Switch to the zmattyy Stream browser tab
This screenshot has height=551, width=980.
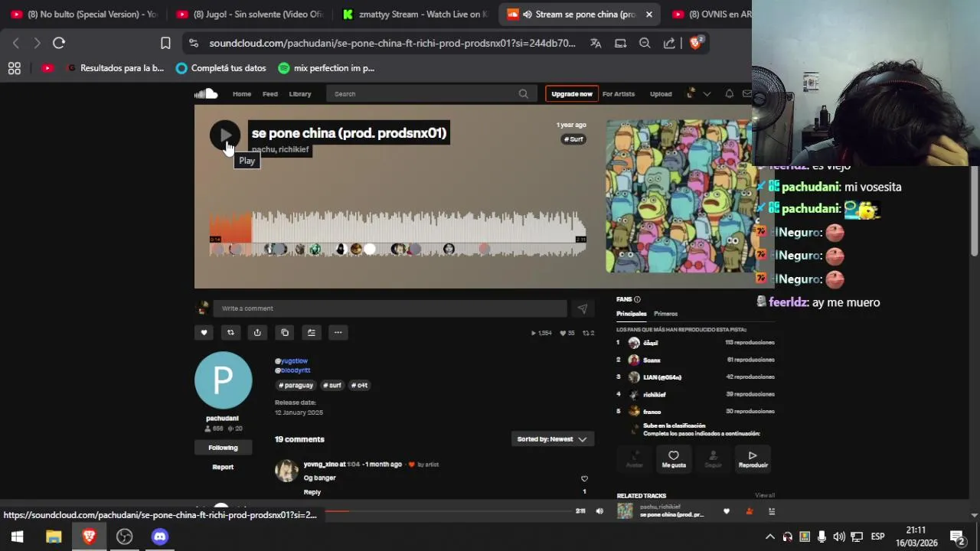(414, 14)
